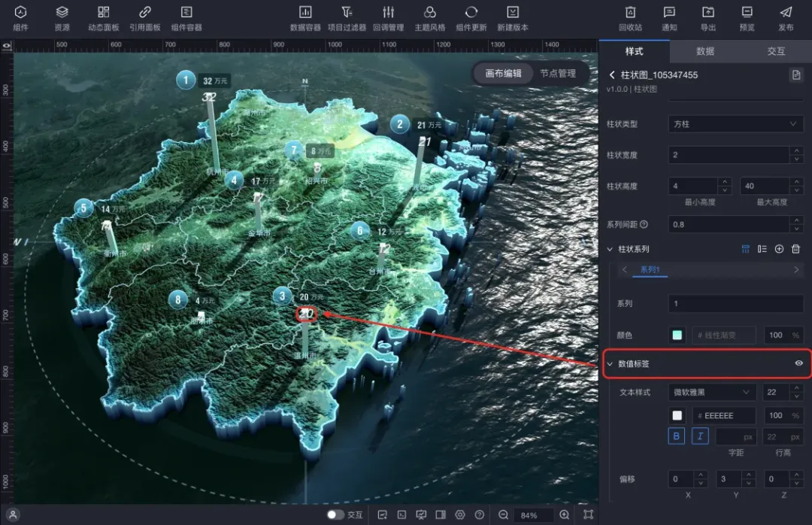Open the 微软雅黑 font dropdown

click(711, 393)
